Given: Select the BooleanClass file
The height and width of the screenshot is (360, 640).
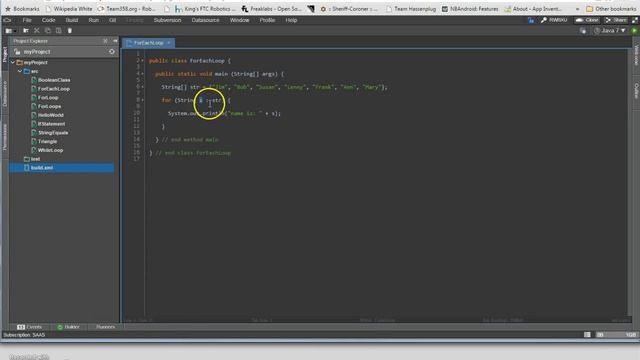Looking at the screenshot, I should tap(51, 80).
